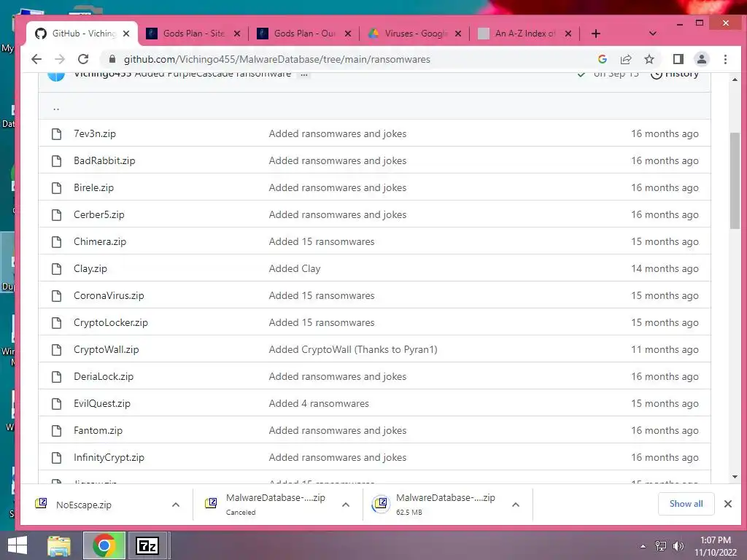Click the address bar URL field
747x560 pixels.
[352, 59]
